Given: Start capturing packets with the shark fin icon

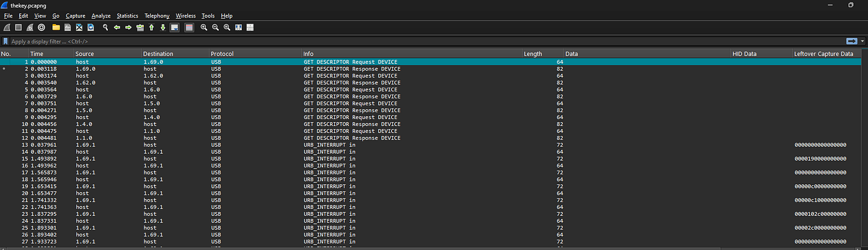Looking at the screenshot, I should [6, 27].
